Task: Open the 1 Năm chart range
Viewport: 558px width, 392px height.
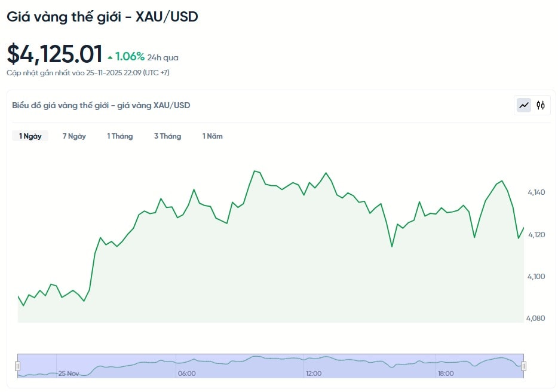Action: tap(212, 136)
